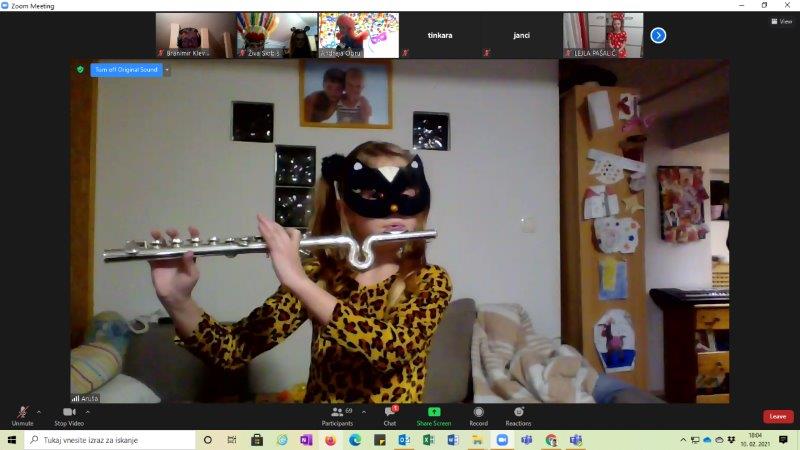Image resolution: width=800 pixels, height=450 pixels.
Task: Start recording with Record button
Action: tap(479, 416)
